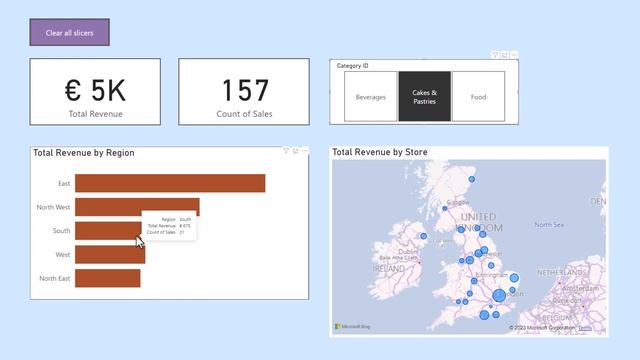Open more options ellipsis above Category ID slicer
Image resolution: width=640 pixels, height=360 pixels.
[x=514, y=55]
